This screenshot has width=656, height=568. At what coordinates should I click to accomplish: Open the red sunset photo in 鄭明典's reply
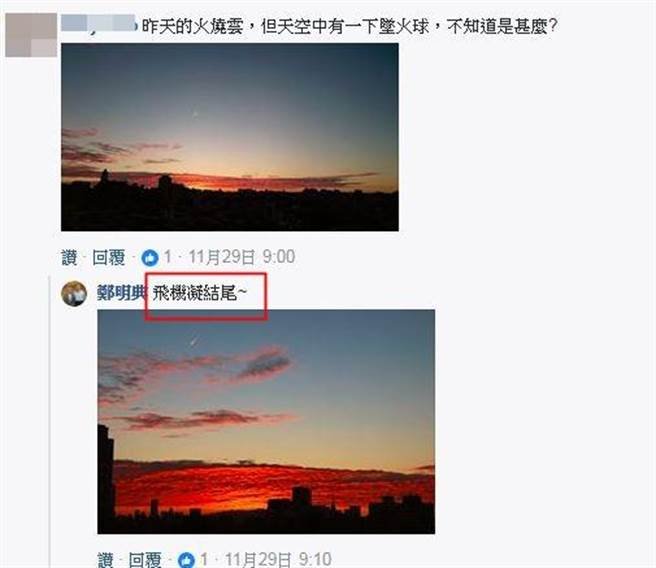pos(266,422)
